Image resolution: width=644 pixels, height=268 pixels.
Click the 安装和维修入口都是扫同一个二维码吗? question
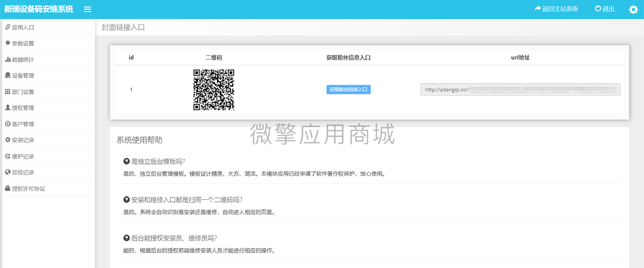187,200
